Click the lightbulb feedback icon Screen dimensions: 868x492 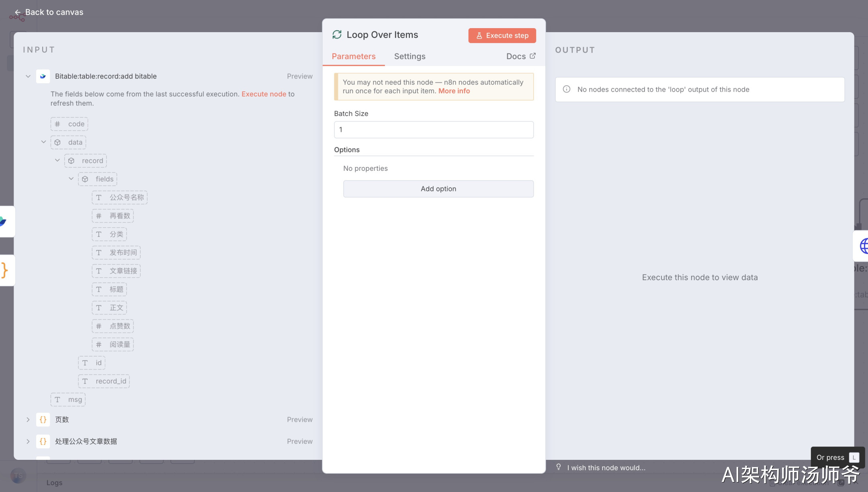click(x=559, y=467)
